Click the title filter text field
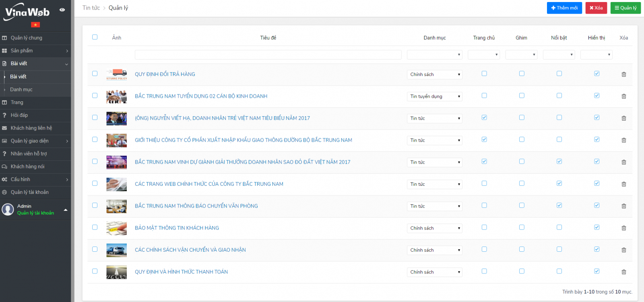The image size is (644, 302). [268, 55]
